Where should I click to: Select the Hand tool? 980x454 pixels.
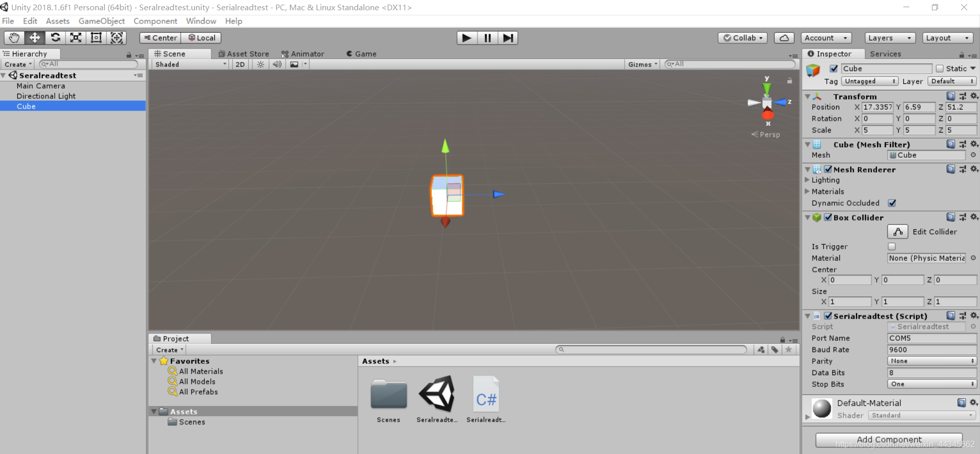(x=14, y=38)
